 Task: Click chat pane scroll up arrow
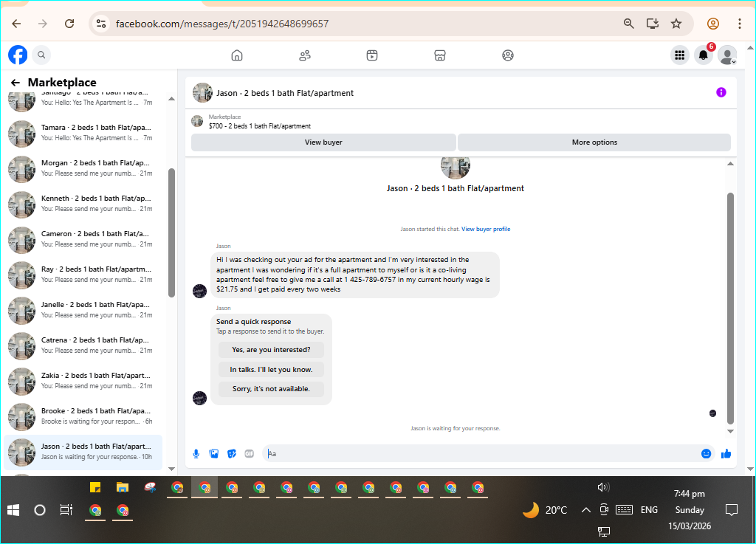click(x=730, y=164)
